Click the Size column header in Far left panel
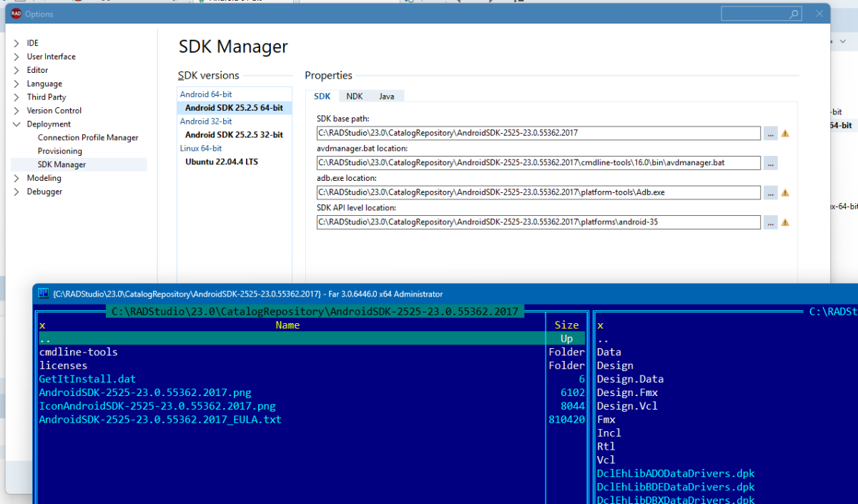The image size is (858, 504). coord(566,325)
